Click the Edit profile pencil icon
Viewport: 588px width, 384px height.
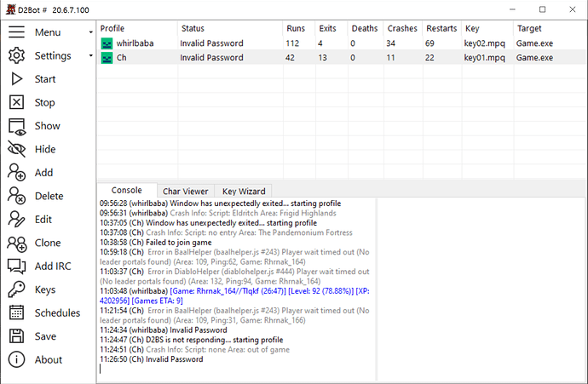(16, 219)
